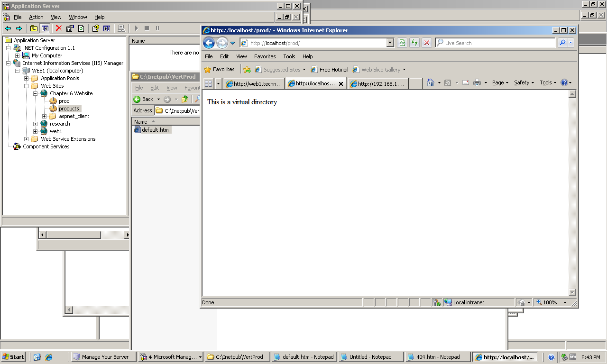Click the Print icon in IE toolbar
The image size is (607, 364).
tap(477, 83)
